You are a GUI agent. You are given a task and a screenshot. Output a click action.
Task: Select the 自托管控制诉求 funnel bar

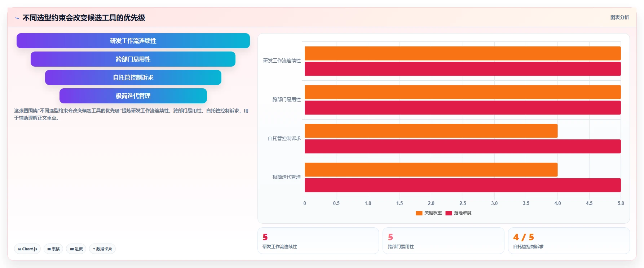pos(133,77)
